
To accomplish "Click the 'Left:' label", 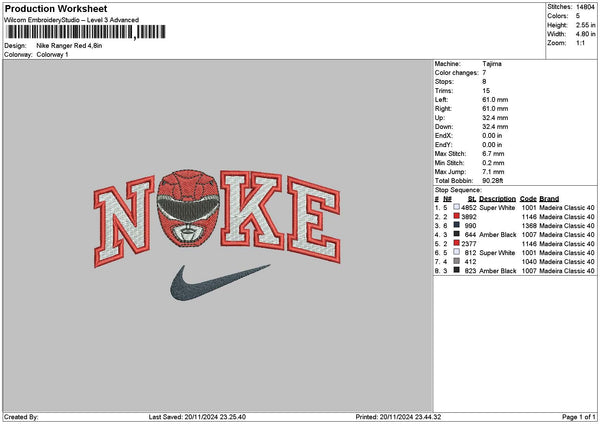I will pos(441,99).
